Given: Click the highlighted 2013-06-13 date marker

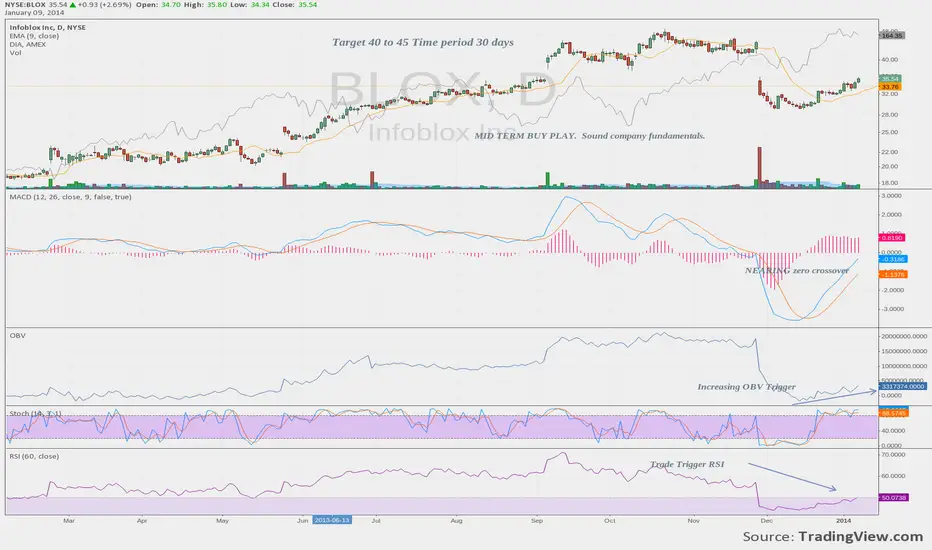Looking at the screenshot, I should (x=332, y=520).
